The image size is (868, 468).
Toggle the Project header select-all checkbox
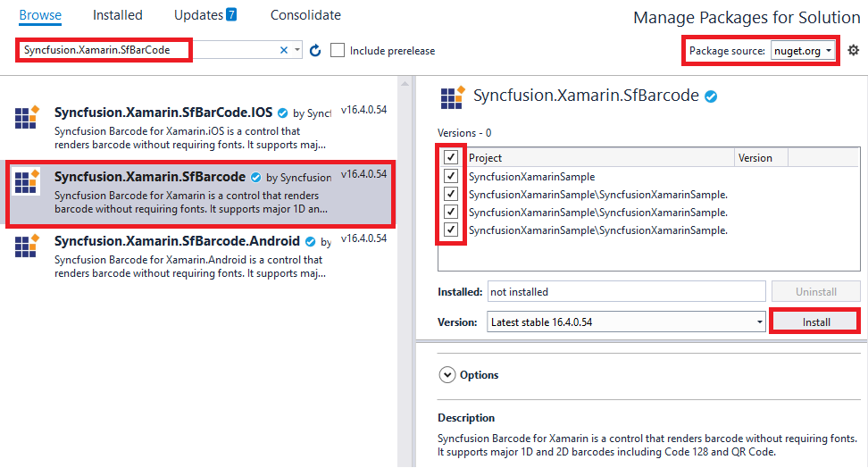click(451, 157)
